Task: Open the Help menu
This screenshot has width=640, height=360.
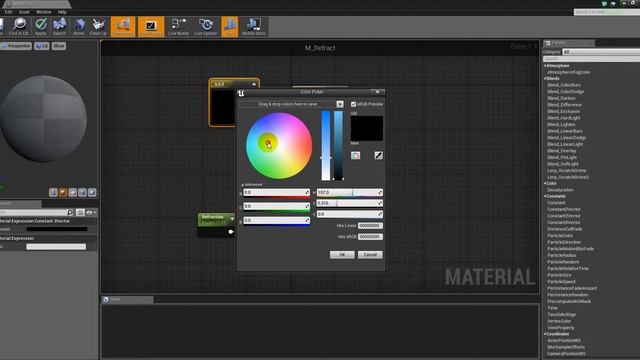Action: click(x=62, y=12)
